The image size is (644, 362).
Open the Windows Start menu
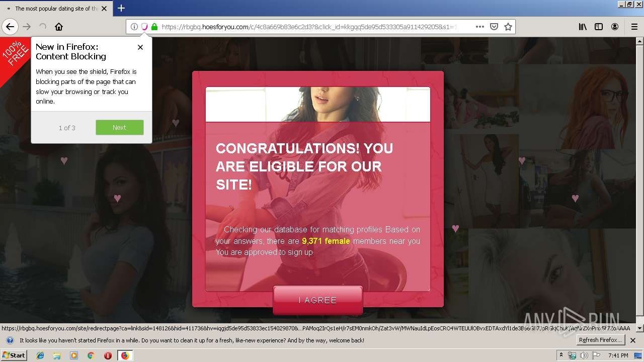14,355
